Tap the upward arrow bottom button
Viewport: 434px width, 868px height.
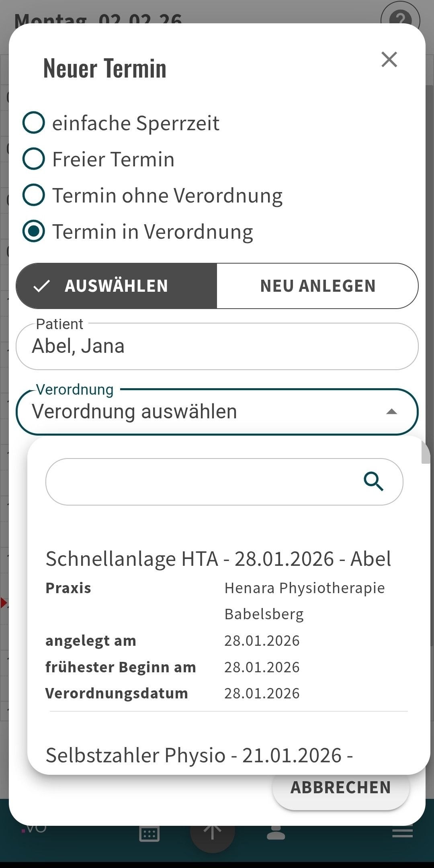coord(212,833)
